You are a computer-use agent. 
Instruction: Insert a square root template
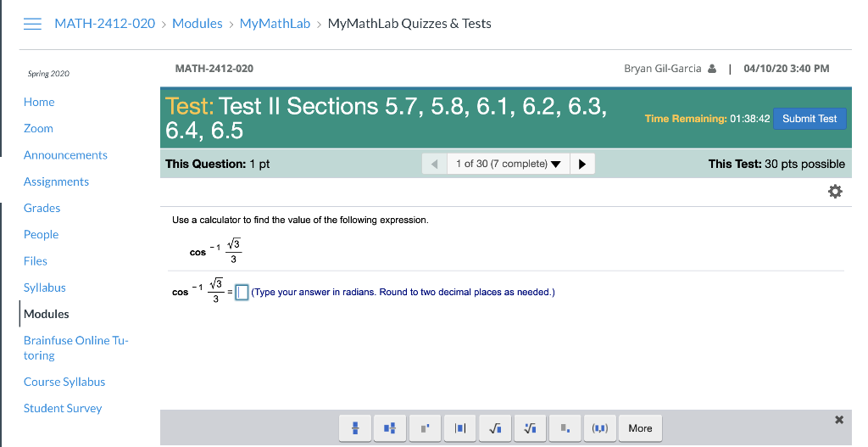495,428
